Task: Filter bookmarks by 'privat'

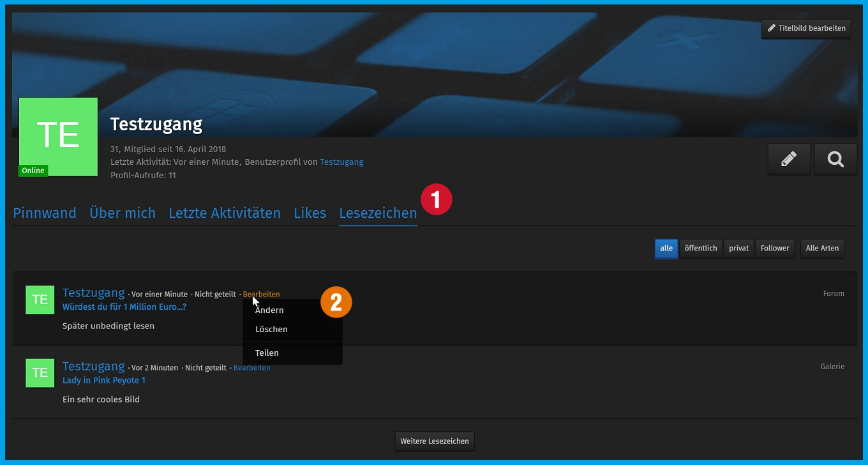Action: coord(738,248)
